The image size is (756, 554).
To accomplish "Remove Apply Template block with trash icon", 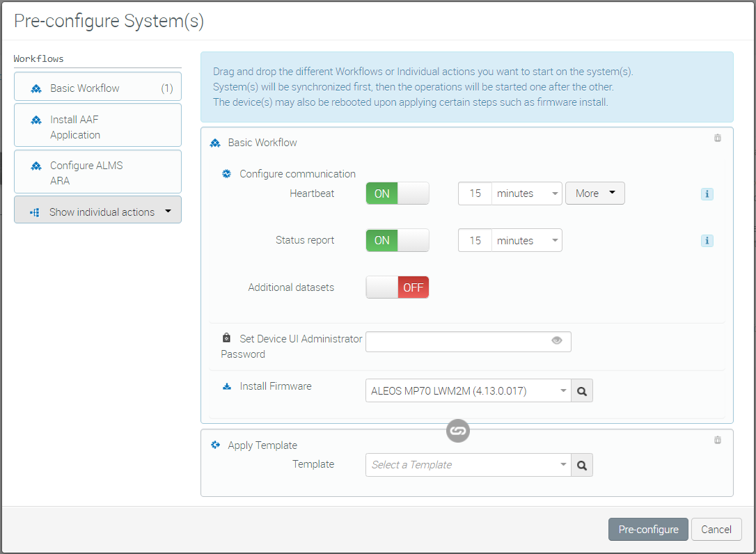I will tap(718, 440).
